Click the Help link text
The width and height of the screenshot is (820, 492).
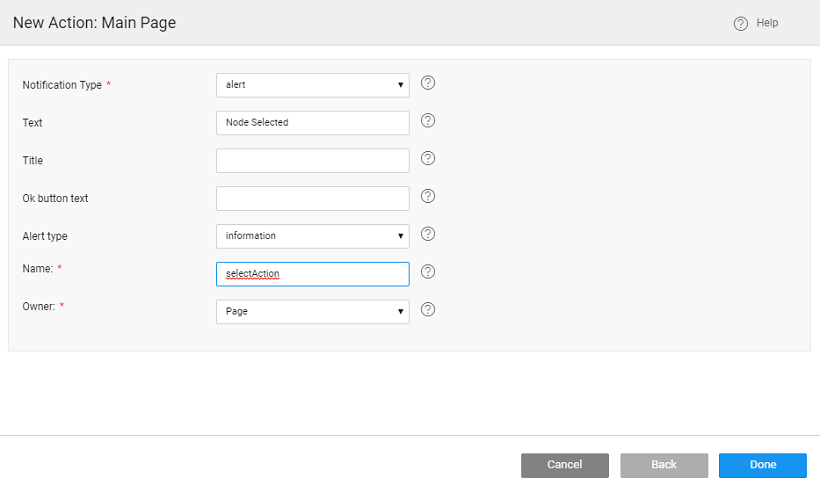[767, 23]
